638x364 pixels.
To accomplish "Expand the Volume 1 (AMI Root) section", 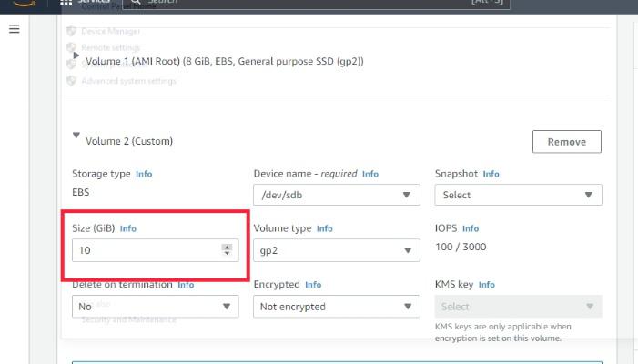I will pos(76,56).
